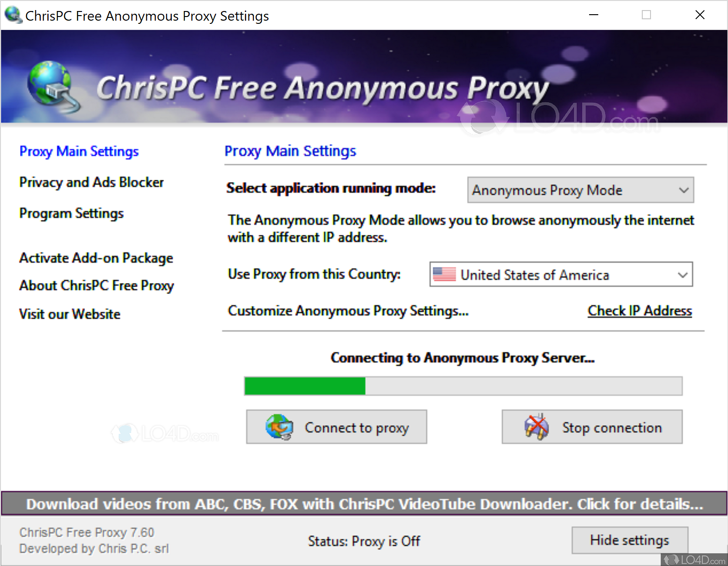Select Activate Add-on Package

click(x=96, y=258)
